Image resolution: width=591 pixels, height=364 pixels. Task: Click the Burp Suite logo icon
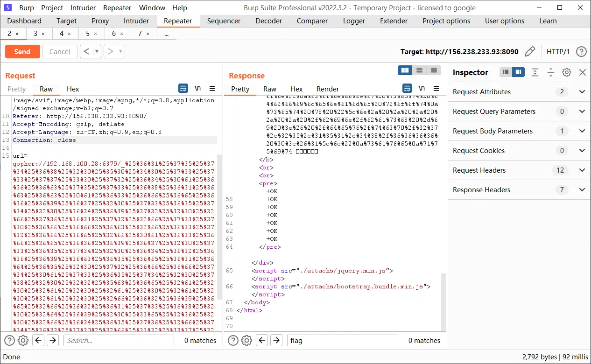pyautogui.click(x=8, y=7)
